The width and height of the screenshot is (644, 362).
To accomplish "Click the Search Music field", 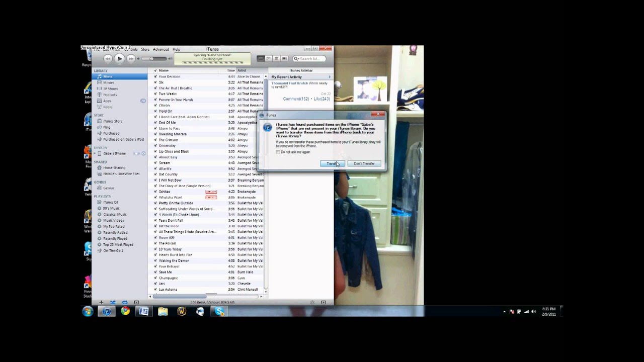I will (309, 59).
